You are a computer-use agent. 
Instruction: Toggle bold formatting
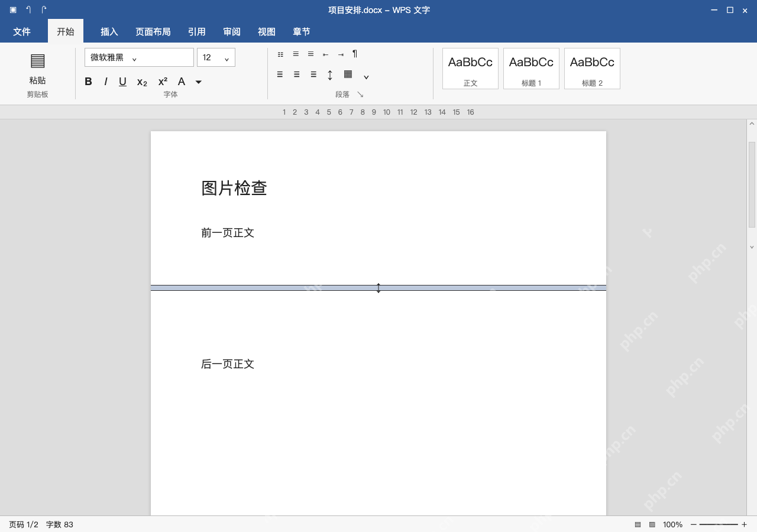tap(88, 82)
